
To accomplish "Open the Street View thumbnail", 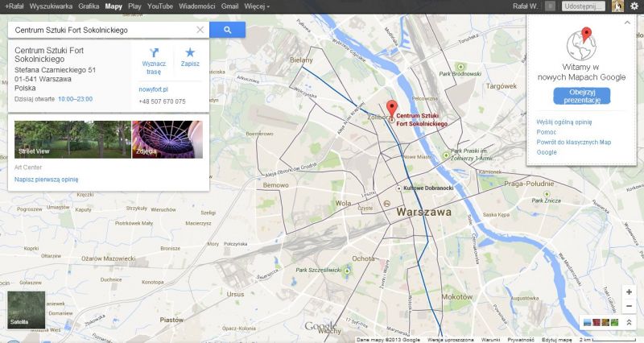I will pyautogui.click(x=72, y=139).
